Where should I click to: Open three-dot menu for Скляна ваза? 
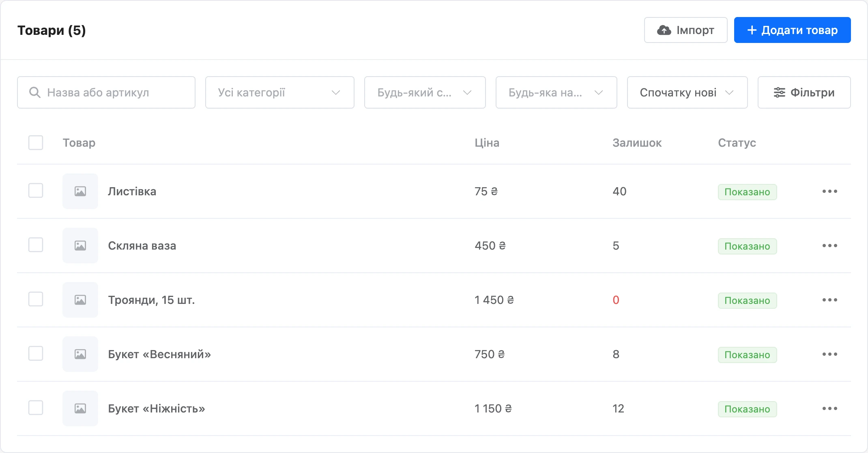pos(829,246)
